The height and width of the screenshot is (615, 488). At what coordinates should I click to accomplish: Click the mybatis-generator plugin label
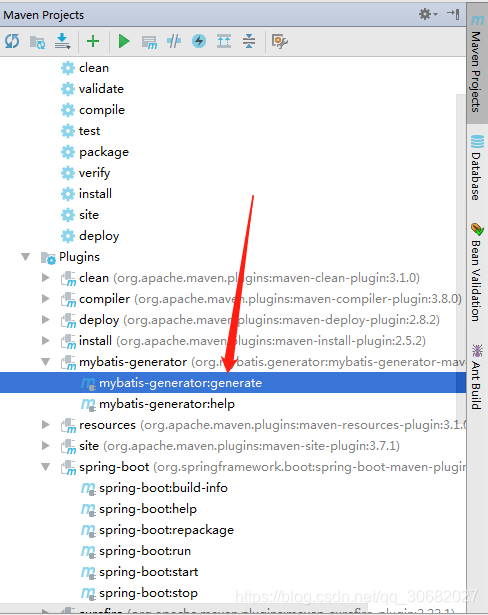tap(133, 362)
